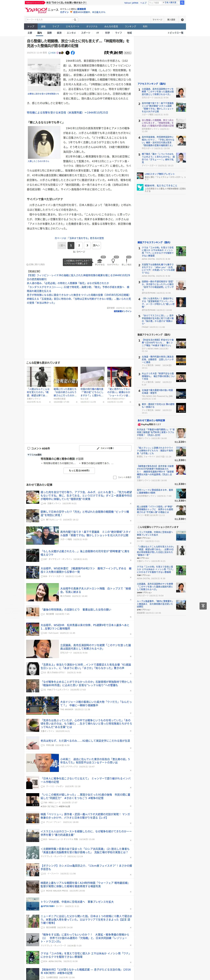Screen dimensions: 210x980
Task: Open the ヘルプ link at top
Action: tap(143, 3)
